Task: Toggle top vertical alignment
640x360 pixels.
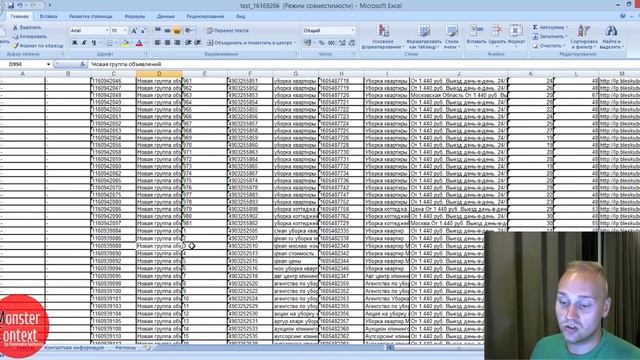Action: [158, 31]
